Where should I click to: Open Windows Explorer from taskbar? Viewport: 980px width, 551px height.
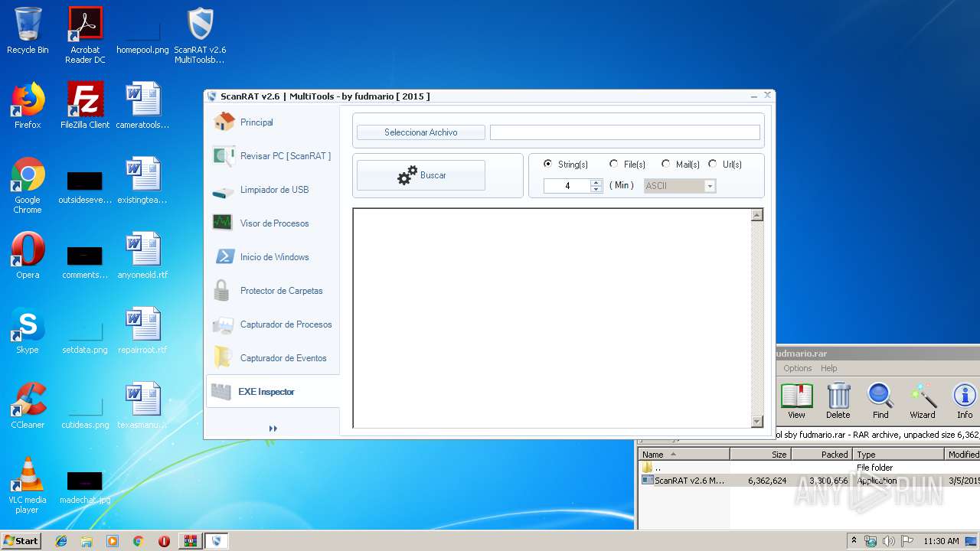point(87,541)
